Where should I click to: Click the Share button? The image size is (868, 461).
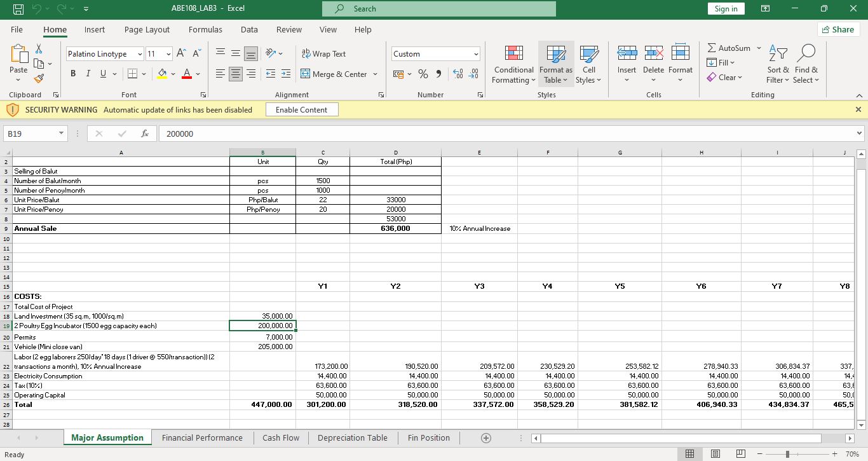click(x=837, y=30)
